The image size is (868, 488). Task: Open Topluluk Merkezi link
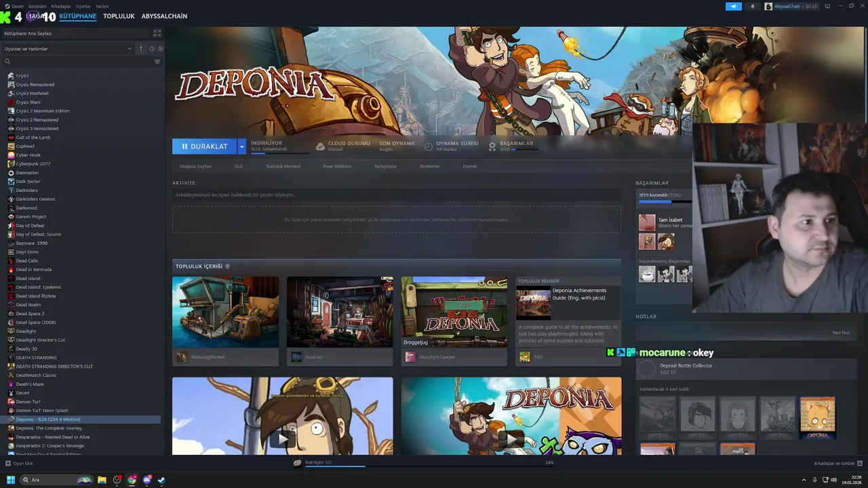click(283, 166)
